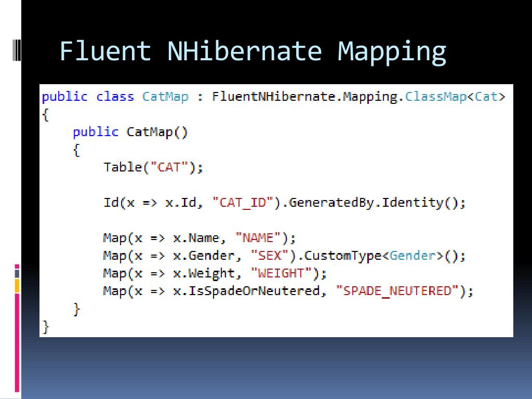Click 'ClassMap<Cat>' in the class declaration

(455, 97)
